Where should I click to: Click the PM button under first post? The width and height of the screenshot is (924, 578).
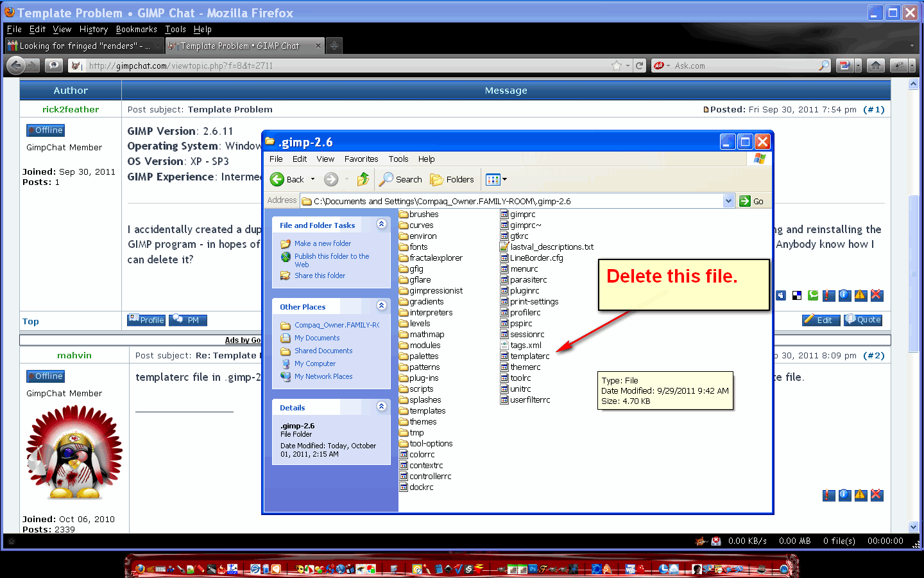[188, 320]
